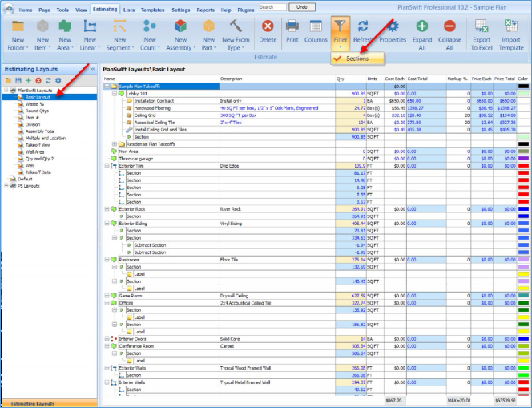This screenshot has width=532, height=408.
Task: Click the Undo button
Action: [302, 7]
